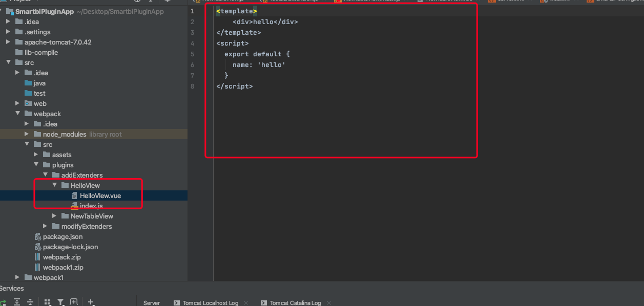Click the closing </script> tag line
Screen dimensions: 644x306
pyautogui.click(x=235, y=86)
